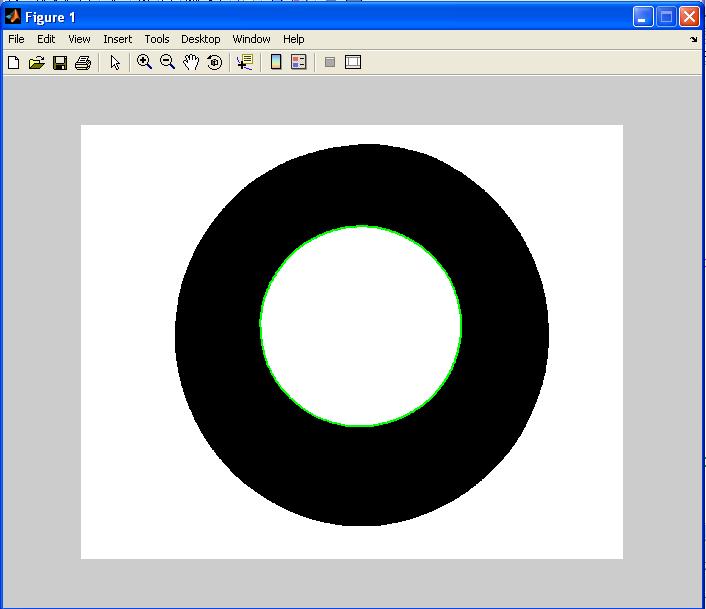
Task: Open a file with the folder icon
Action: [37, 62]
